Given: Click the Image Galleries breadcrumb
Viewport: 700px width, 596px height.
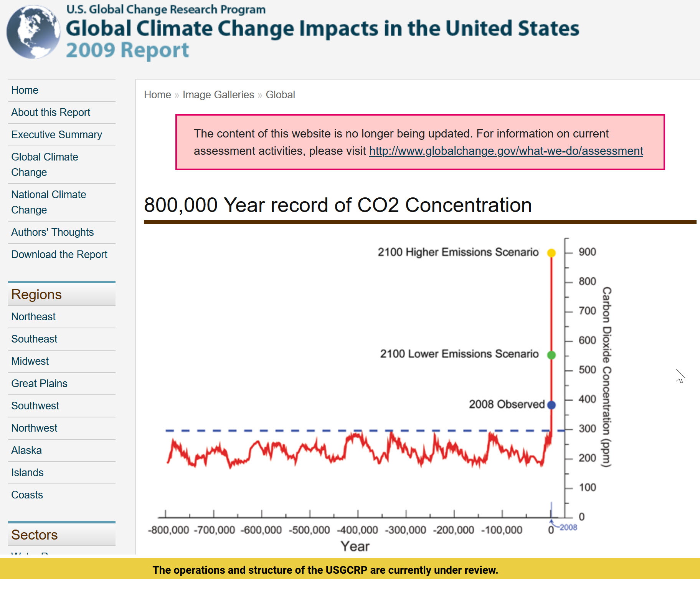Looking at the screenshot, I should click(x=218, y=95).
